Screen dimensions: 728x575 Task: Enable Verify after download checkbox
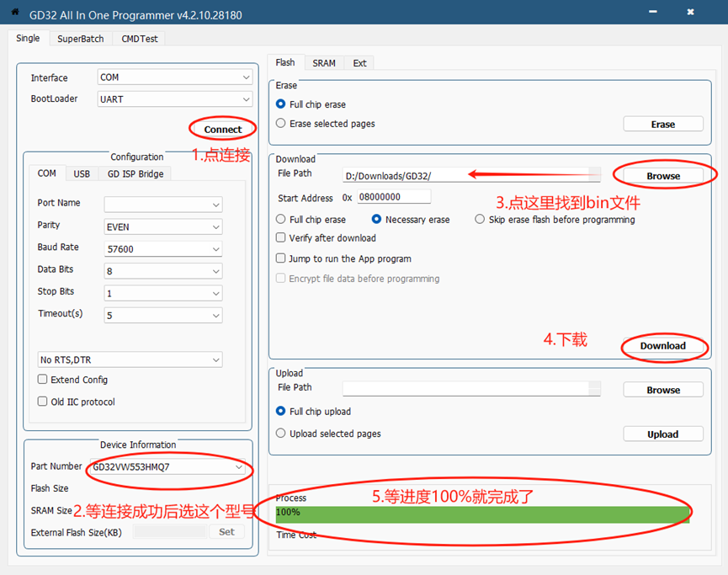282,238
